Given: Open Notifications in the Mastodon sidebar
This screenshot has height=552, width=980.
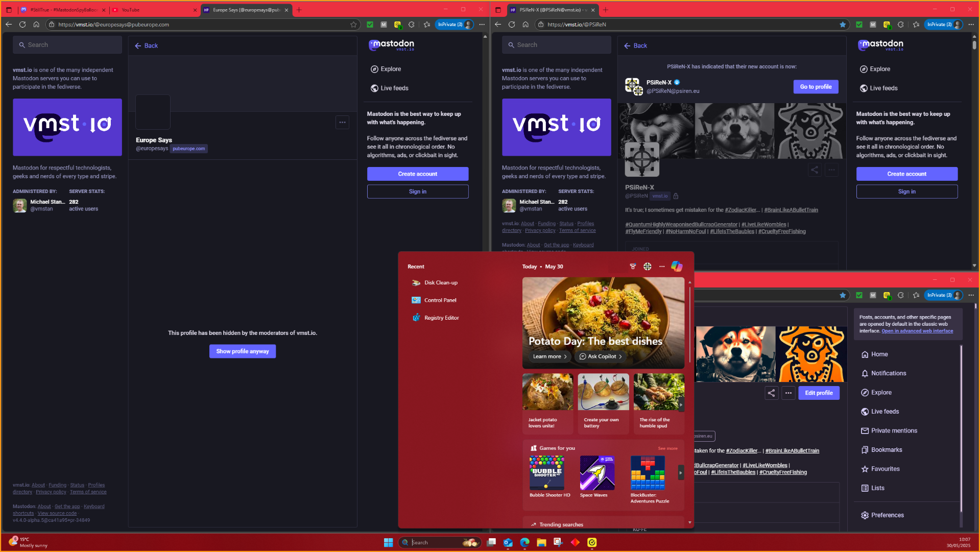Looking at the screenshot, I should 883,373.
